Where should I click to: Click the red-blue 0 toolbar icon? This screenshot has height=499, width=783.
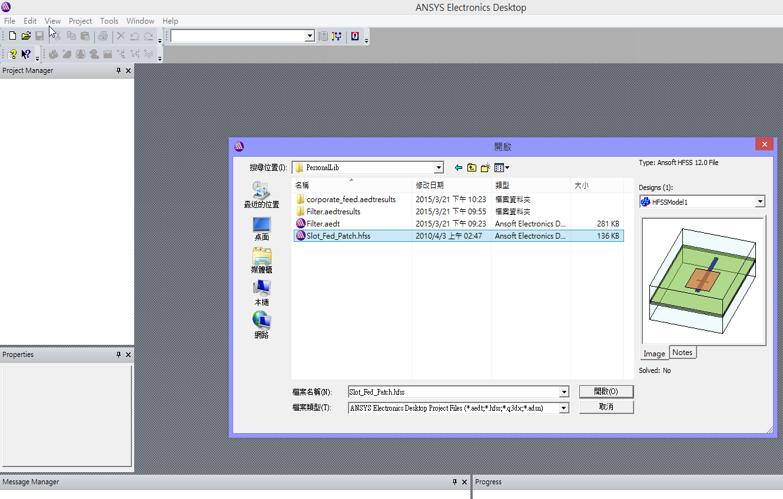(355, 36)
